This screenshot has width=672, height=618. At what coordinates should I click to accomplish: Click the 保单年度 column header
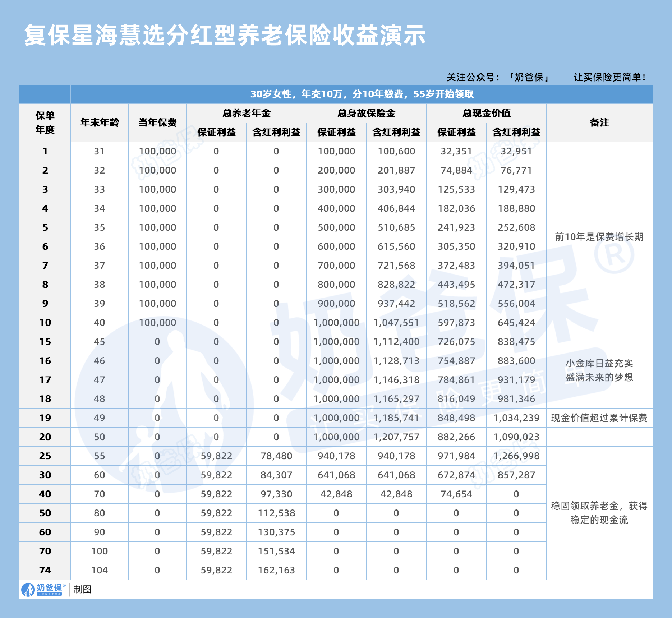(x=45, y=122)
